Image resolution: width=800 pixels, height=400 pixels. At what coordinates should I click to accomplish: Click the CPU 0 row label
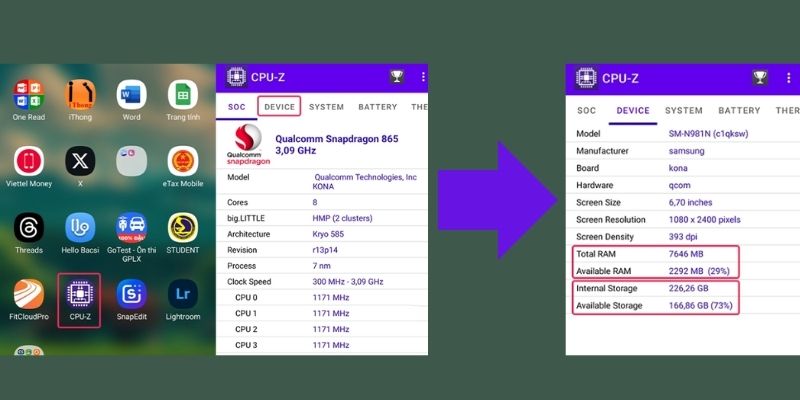246,297
